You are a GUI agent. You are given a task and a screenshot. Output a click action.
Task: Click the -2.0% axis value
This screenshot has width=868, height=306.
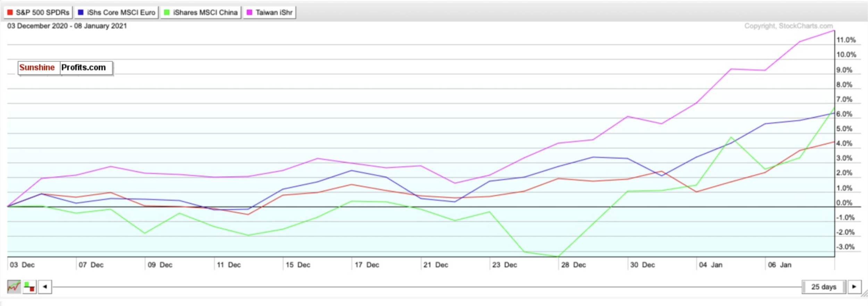click(x=845, y=232)
